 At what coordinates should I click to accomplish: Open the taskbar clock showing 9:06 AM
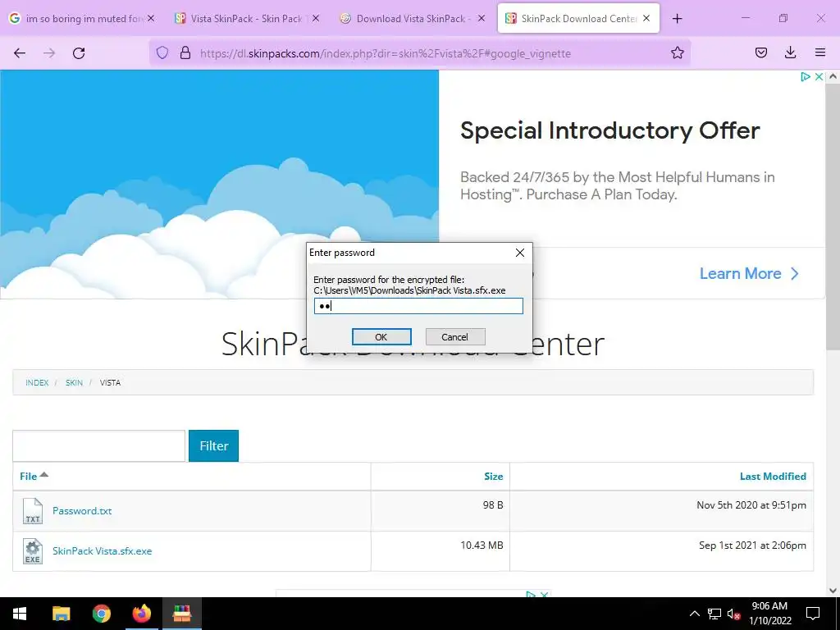(769, 614)
